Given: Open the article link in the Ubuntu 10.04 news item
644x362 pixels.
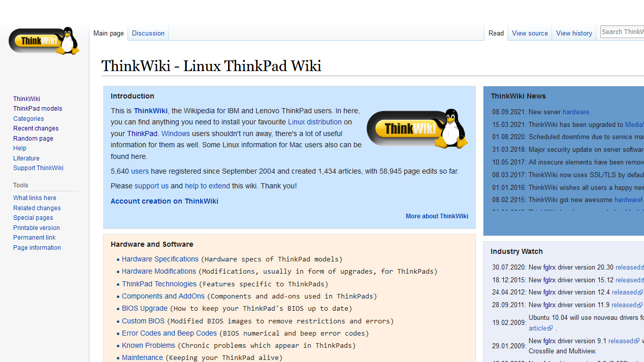Looking at the screenshot, I should coord(541,328).
